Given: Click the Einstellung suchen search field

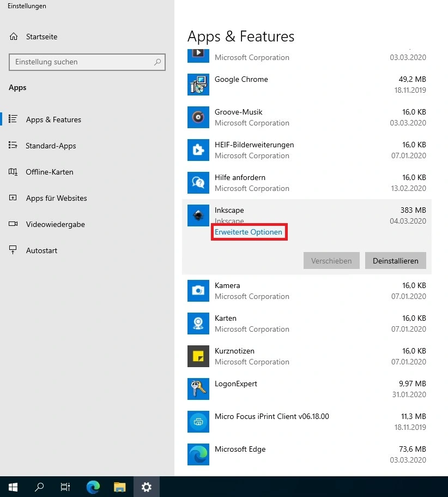Looking at the screenshot, I should (x=82, y=62).
